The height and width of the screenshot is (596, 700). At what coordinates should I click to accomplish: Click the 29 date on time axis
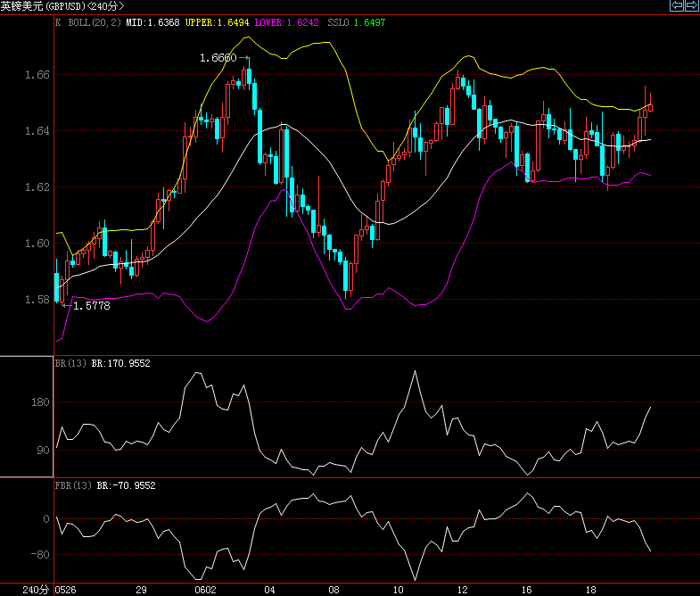[142, 590]
